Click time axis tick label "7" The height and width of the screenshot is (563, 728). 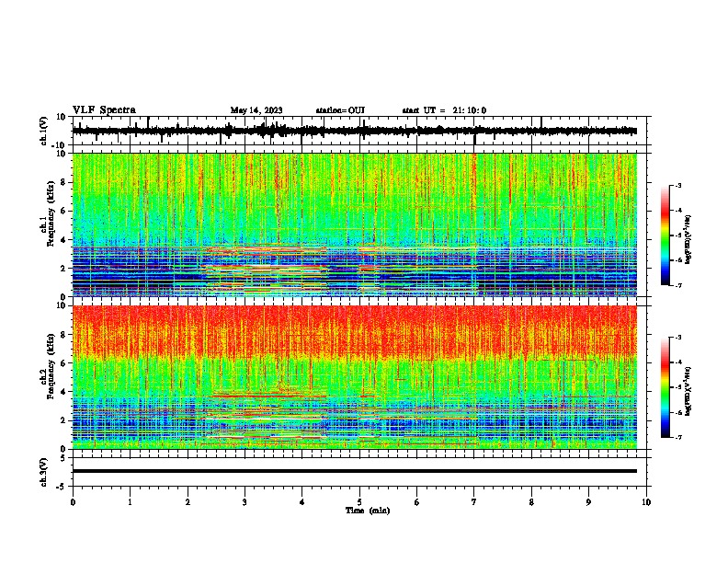[x=474, y=502]
